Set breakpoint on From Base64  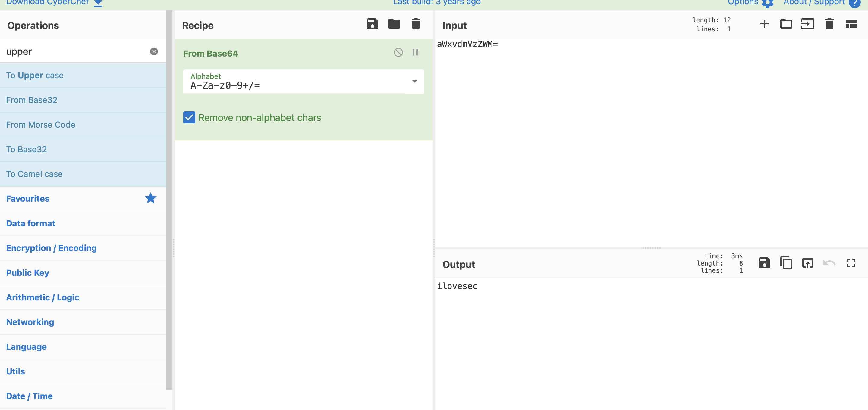click(415, 52)
